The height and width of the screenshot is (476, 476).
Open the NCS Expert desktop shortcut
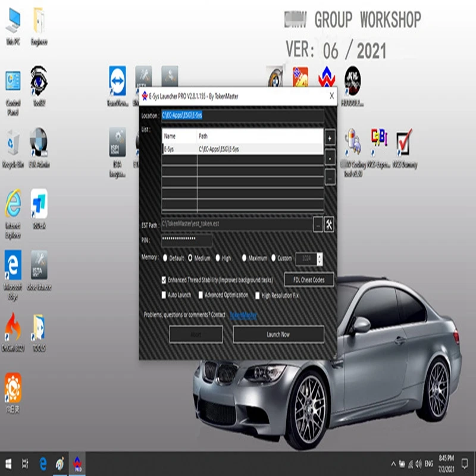click(x=378, y=148)
